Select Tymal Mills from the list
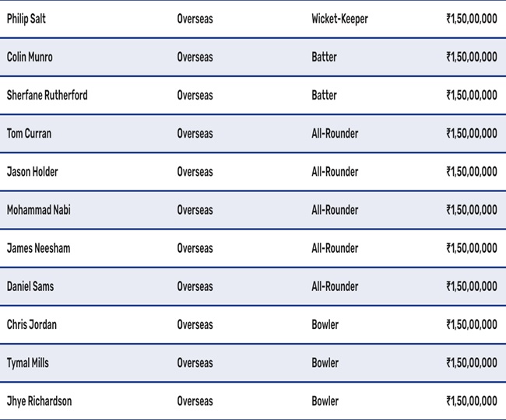The image size is (506, 420). tap(28, 362)
